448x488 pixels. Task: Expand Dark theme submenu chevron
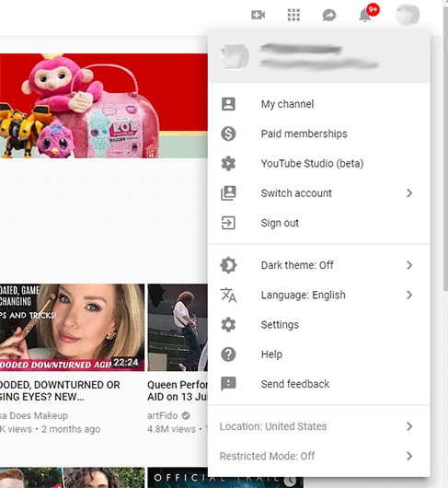409,265
